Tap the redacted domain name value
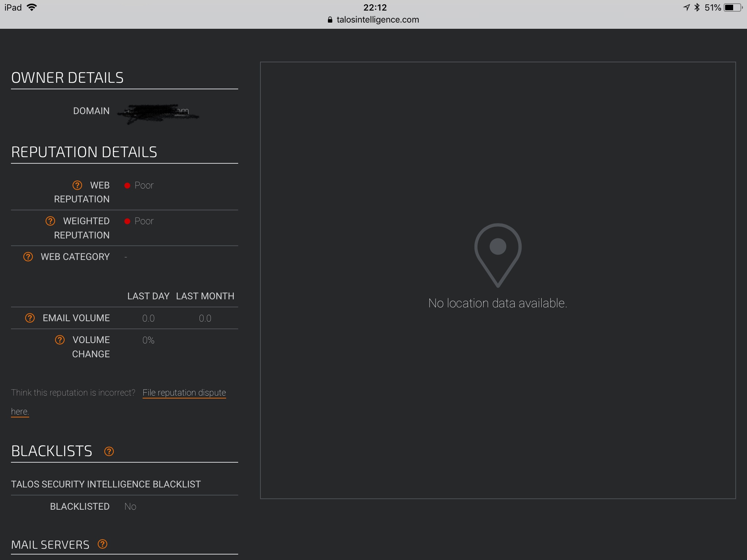Image resolution: width=747 pixels, height=560 pixels. pos(157,112)
